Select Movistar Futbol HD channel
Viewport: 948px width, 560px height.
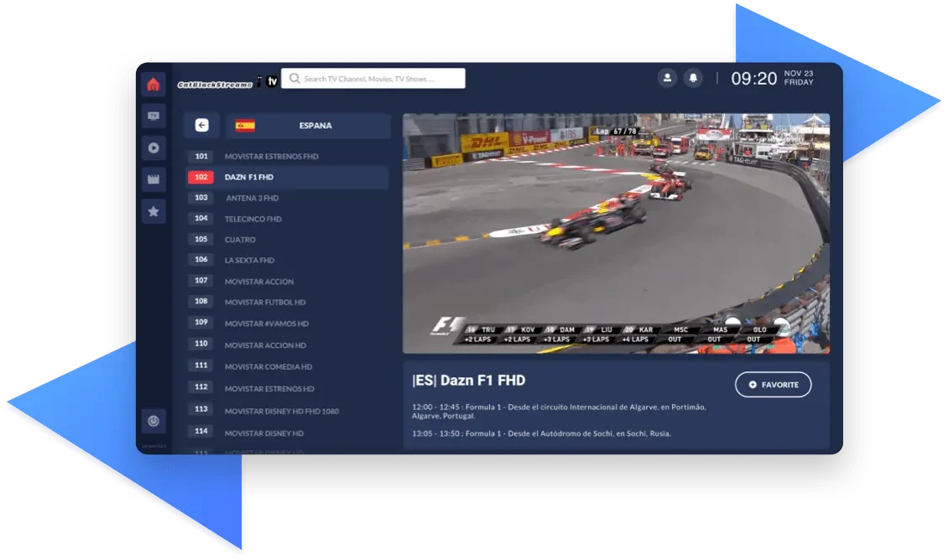(x=265, y=302)
